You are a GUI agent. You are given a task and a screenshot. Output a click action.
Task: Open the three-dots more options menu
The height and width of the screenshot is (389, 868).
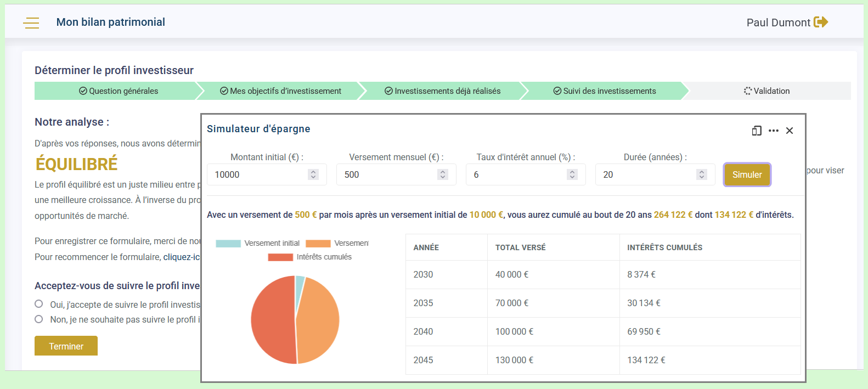pyautogui.click(x=774, y=131)
